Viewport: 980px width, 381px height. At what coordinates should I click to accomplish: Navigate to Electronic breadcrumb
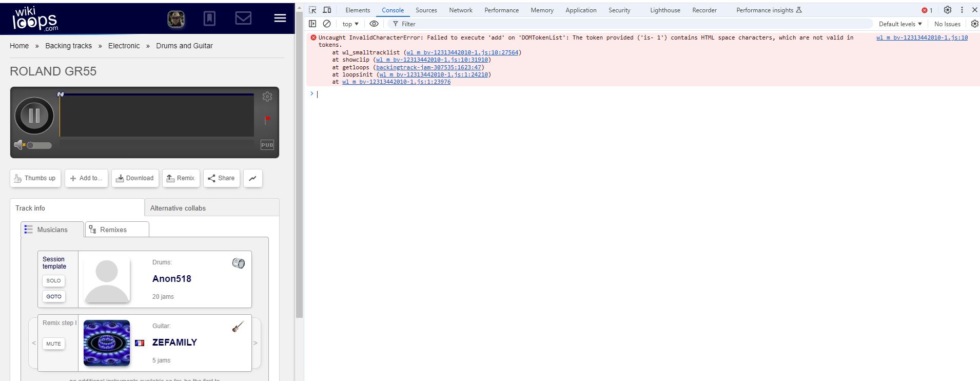click(x=124, y=46)
